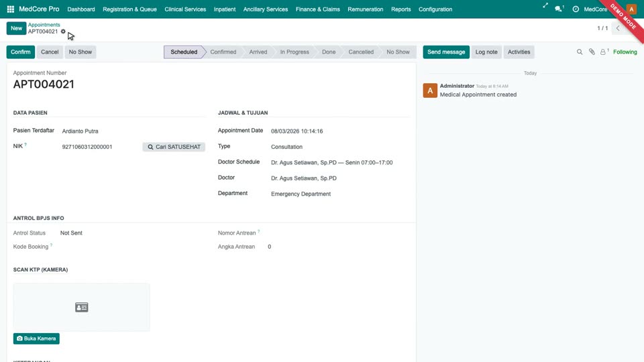Select the Cancelled status stage
This screenshot has width=644, height=362.
[x=361, y=52]
